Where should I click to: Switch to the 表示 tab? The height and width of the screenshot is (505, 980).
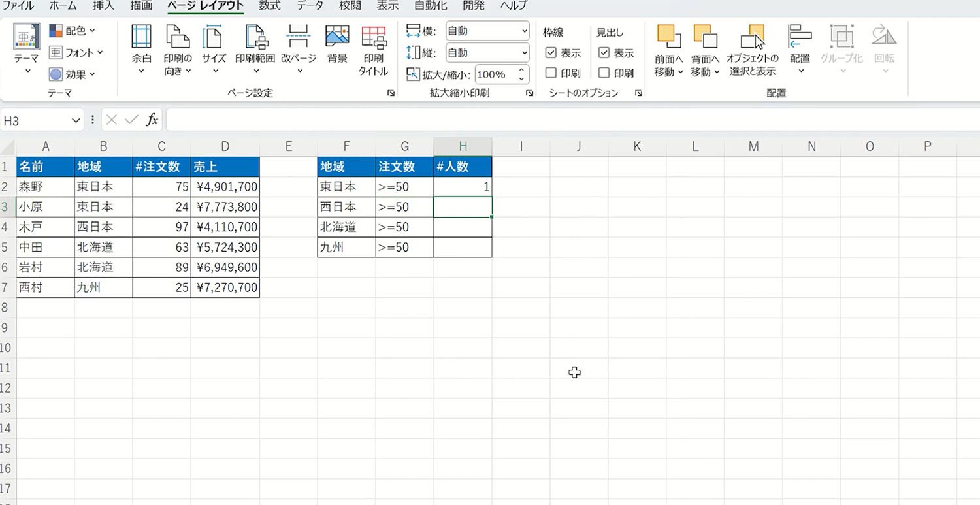click(x=388, y=6)
